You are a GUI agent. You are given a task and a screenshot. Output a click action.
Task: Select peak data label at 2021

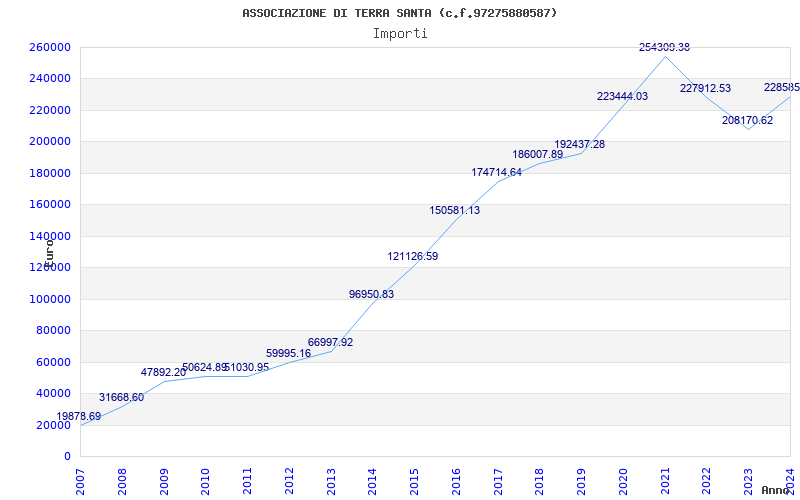pyautogui.click(x=664, y=47)
